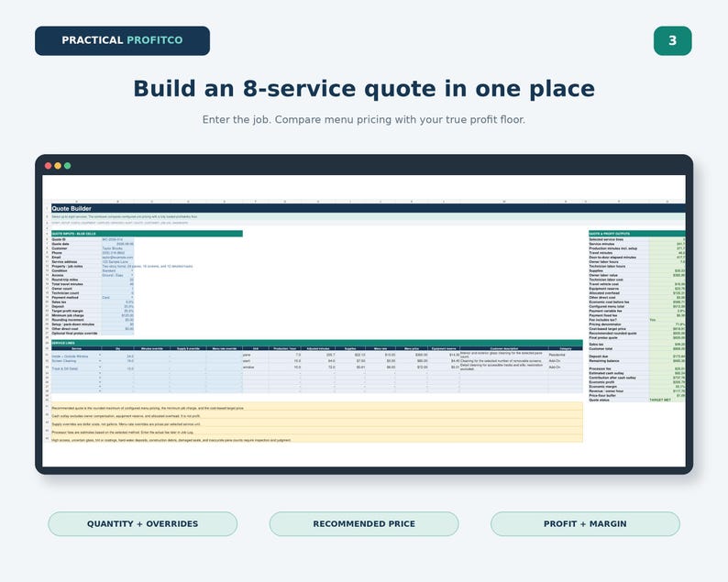
Task: Click the Menu rate override column header
Action: coord(225,348)
